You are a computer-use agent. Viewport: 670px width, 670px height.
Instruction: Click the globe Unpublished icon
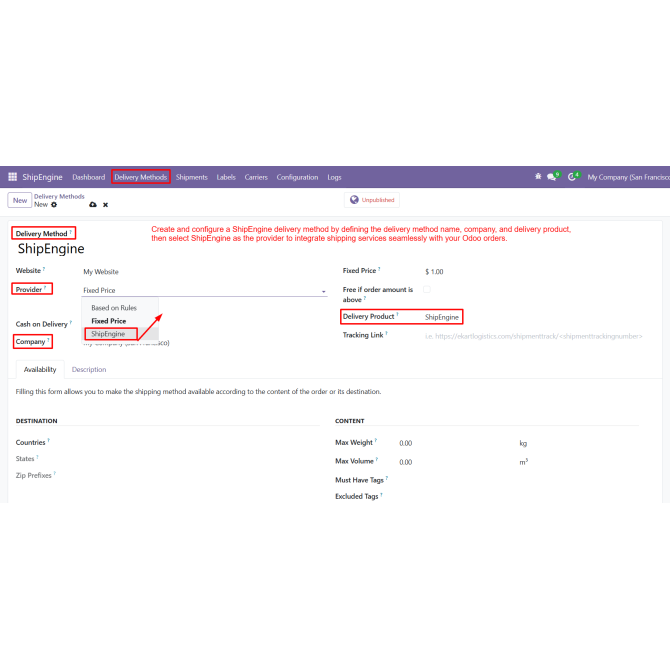tap(354, 200)
